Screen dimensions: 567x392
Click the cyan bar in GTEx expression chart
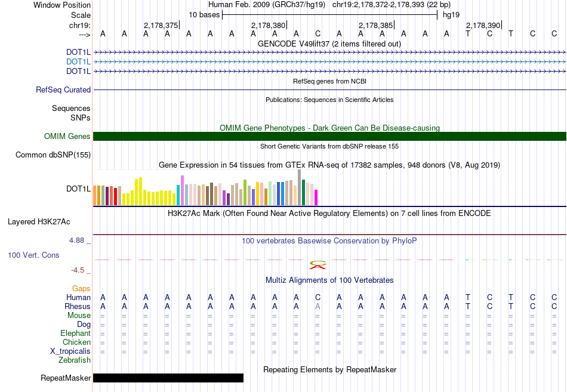(x=178, y=195)
